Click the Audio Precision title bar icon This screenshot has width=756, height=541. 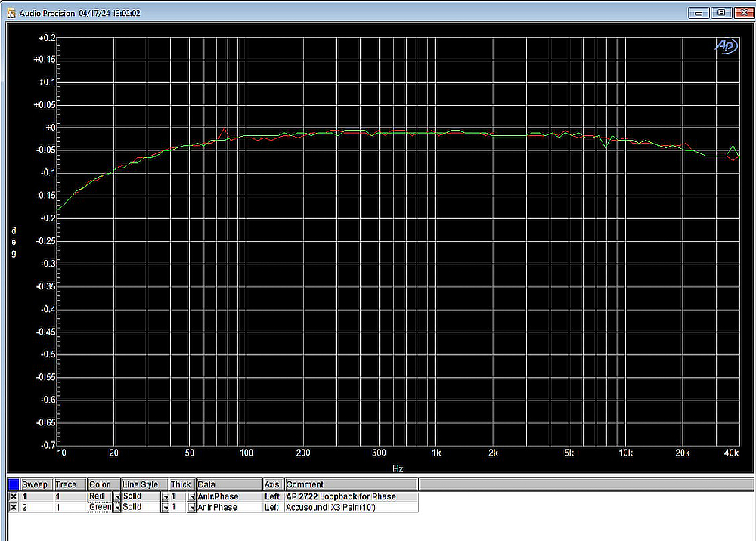point(11,13)
